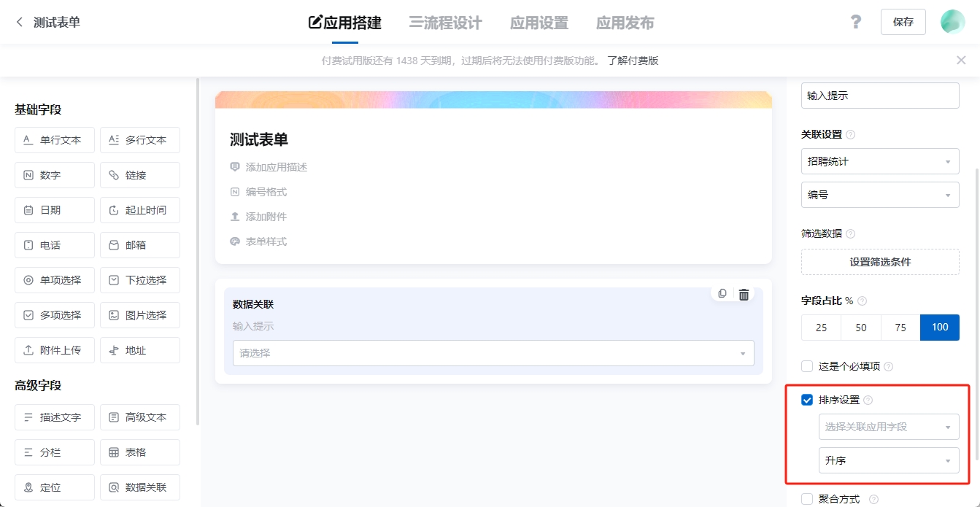Enable the 这是个必填项 checkbox
This screenshot has height=507, width=980.
[x=807, y=366]
